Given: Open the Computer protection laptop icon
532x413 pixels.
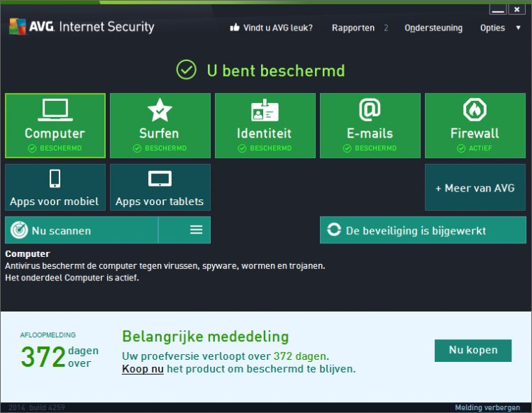Looking at the screenshot, I should 55,110.
